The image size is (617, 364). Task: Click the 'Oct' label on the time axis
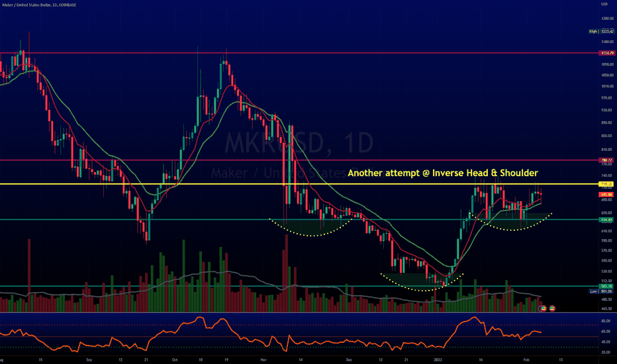tap(175, 359)
